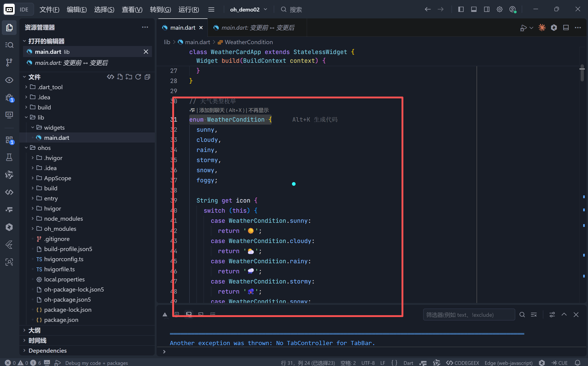Click the refresh icon in the files header
588x366 pixels.
(138, 77)
